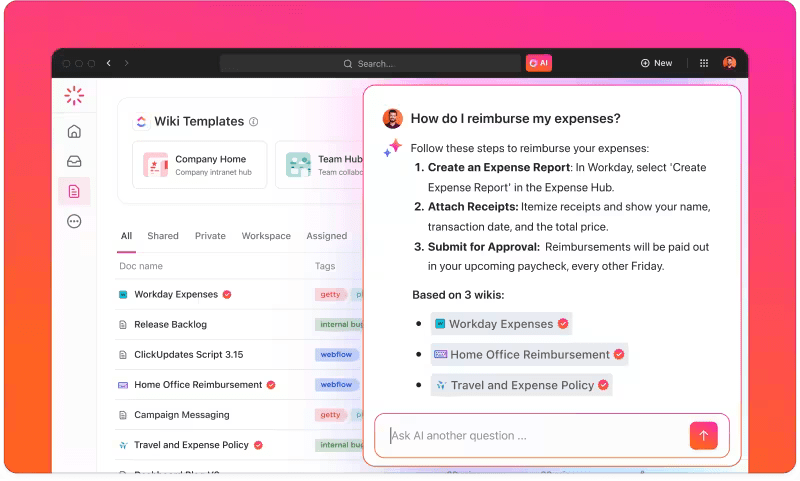Open the More options sidebar icon
Viewport: 800px width, 481px height.
pyautogui.click(x=74, y=221)
